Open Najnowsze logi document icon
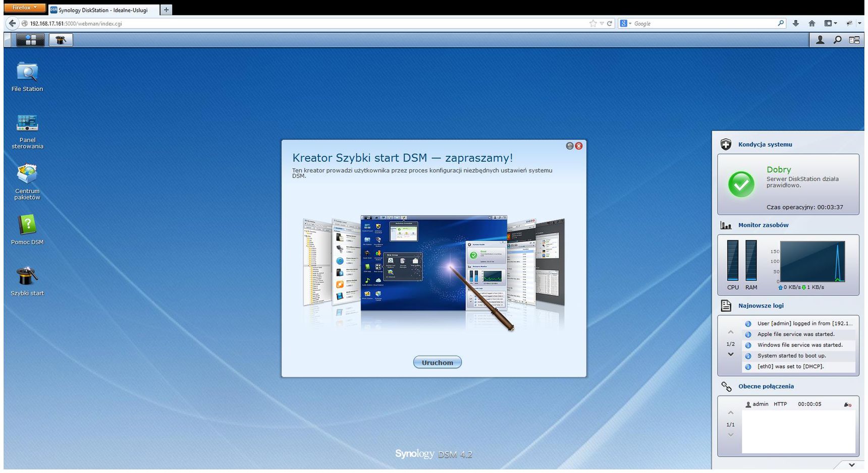 pos(726,306)
